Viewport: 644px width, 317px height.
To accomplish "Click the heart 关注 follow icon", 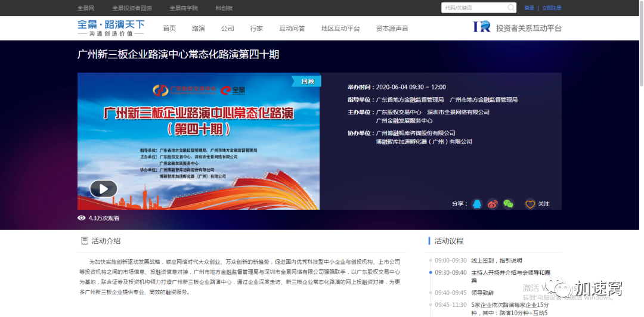I will (530, 204).
